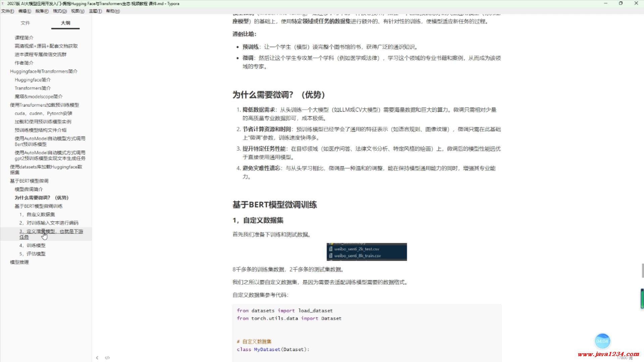Navigate to outline item 4，训练模型
The height and width of the screenshot is (362, 644).
(33, 245)
